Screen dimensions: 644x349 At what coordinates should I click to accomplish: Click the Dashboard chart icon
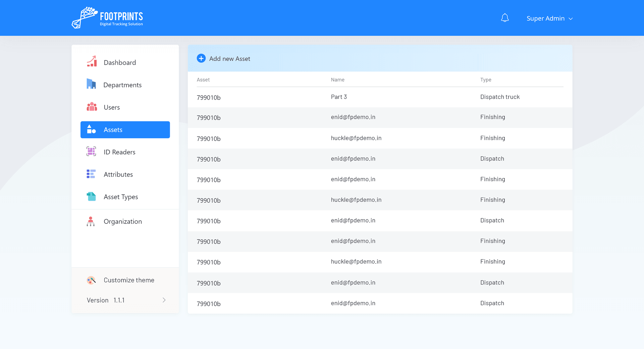(x=92, y=61)
